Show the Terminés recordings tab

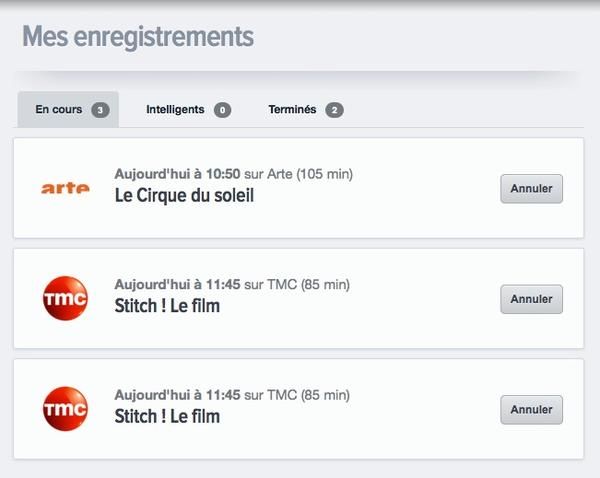pos(292,110)
